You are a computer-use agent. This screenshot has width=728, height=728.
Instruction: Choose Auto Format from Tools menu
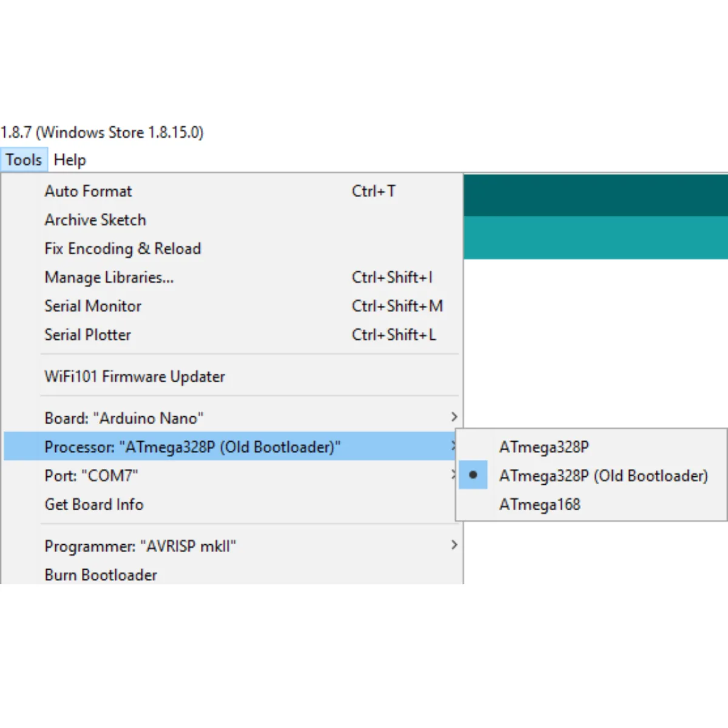tap(232, 191)
